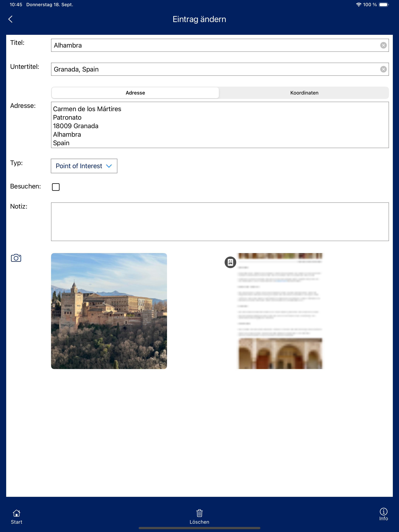399x532 pixels.
Task: Toggle the Besuchen checkbox
Action: tap(56, 187)
